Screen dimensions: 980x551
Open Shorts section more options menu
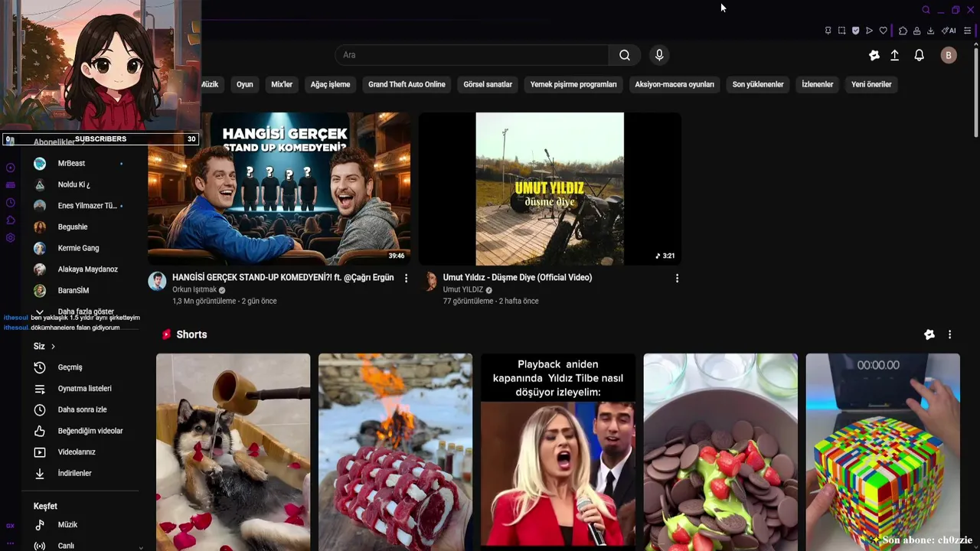(x=949, y=334)
